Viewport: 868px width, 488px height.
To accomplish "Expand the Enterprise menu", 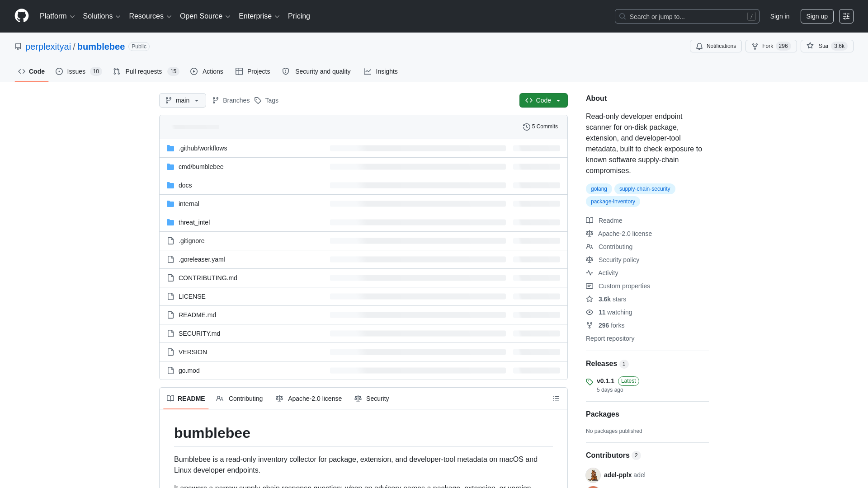I will tap(259, 16).
